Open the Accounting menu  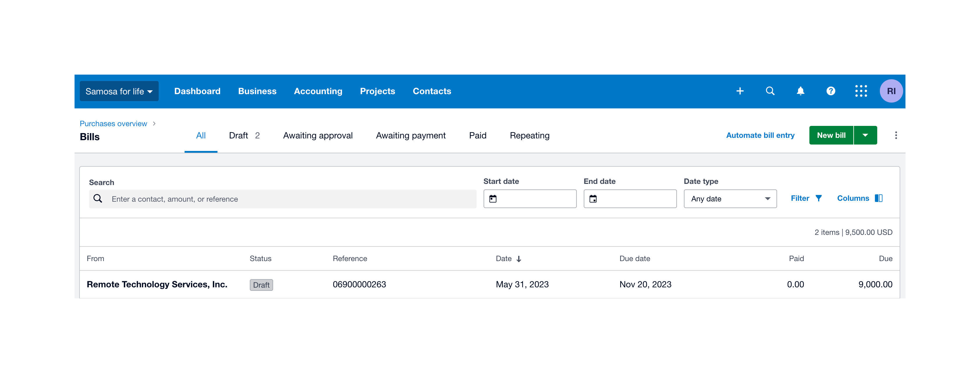318,91
